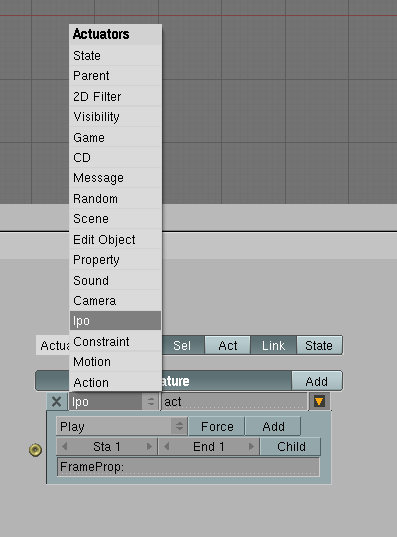
Task: Select the Motion actuator type
Action: pos(115,362)
